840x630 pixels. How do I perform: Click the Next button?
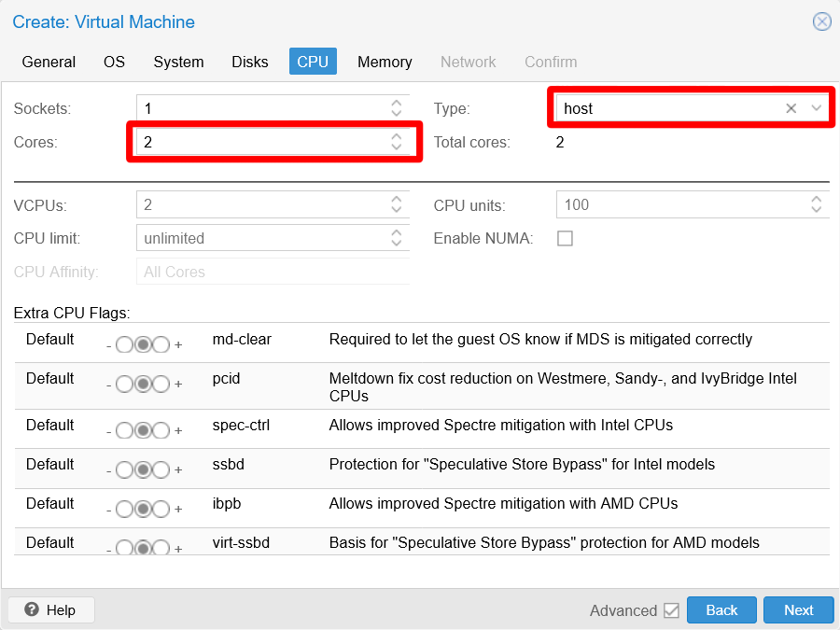click(798, 609)
